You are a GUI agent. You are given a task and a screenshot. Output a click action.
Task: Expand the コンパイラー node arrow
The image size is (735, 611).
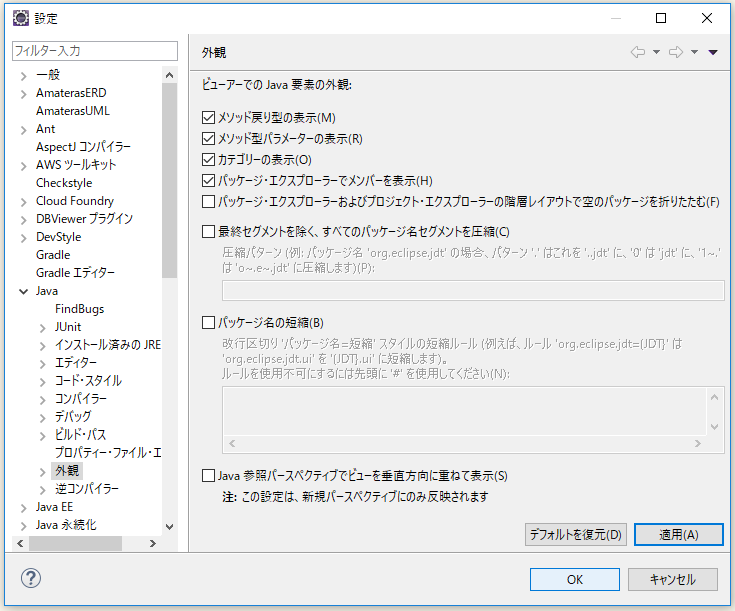43,400
